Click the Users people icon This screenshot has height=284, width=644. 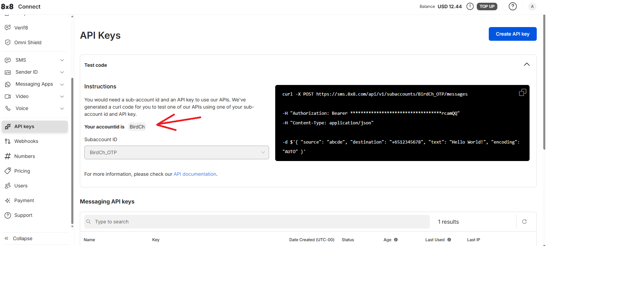pos(8,186)
